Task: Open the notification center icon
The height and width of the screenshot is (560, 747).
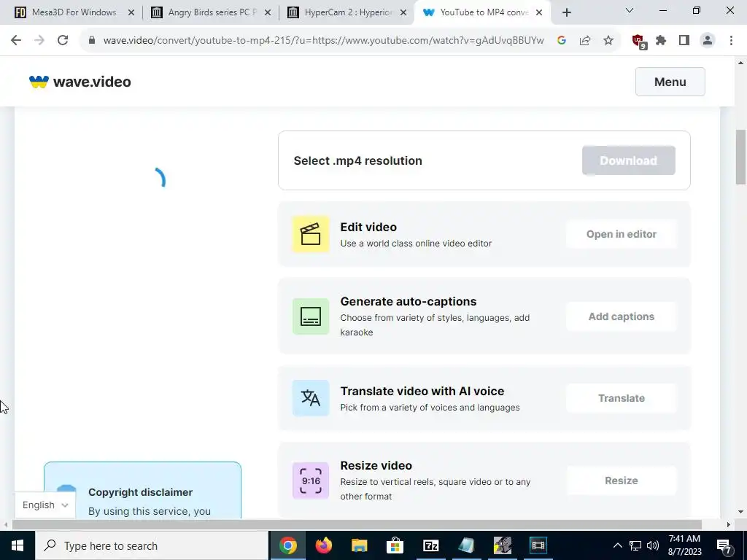Action: [724, 545]
